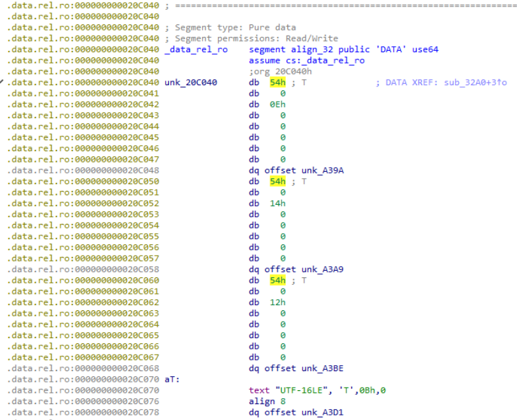Image resolution: width=517 pixels, height=420 pixels.
Task: Select the 14h byte value
Action: 277,203
